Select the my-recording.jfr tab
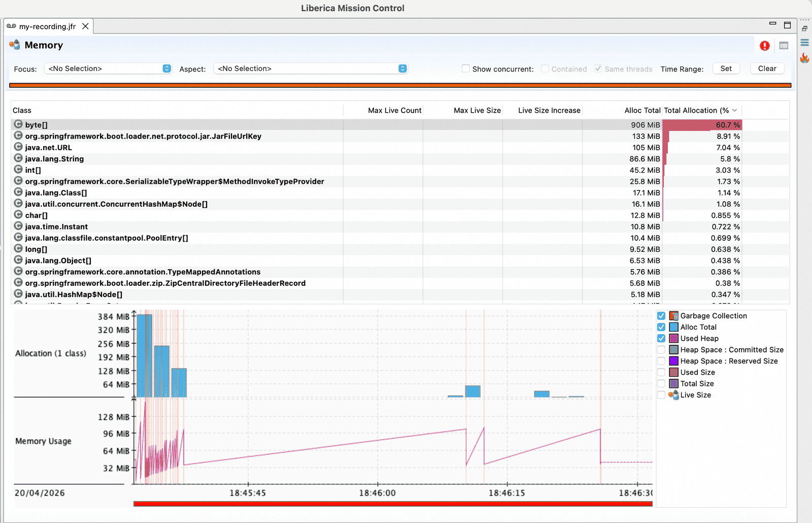Screen dimensions: 812x523 48,26
